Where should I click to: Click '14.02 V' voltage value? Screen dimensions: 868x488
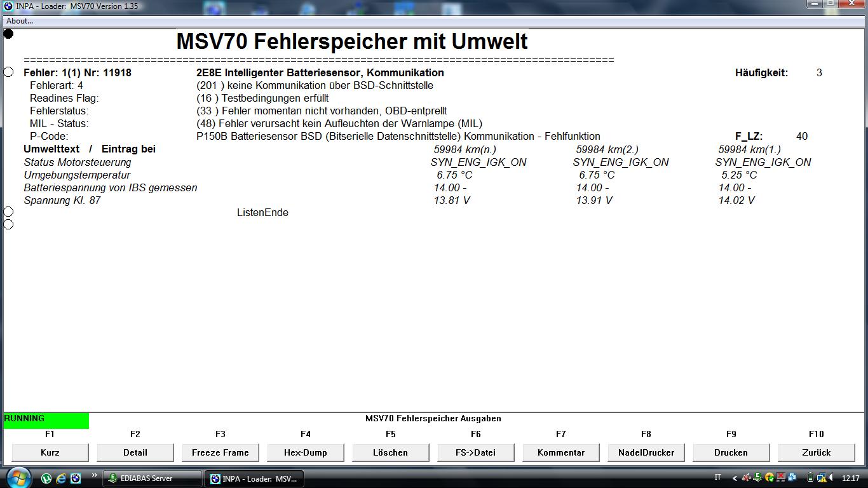[736, 201]
